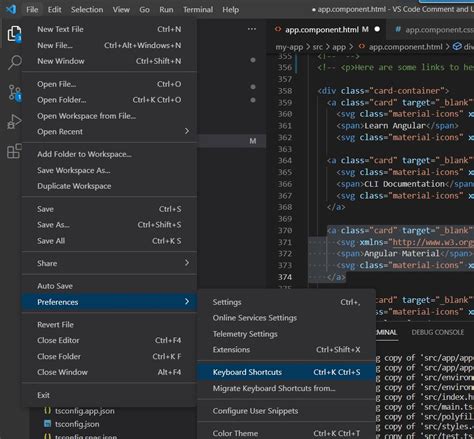
Task: Open tsconfig.json in the explorer
Action: point(77,424)
